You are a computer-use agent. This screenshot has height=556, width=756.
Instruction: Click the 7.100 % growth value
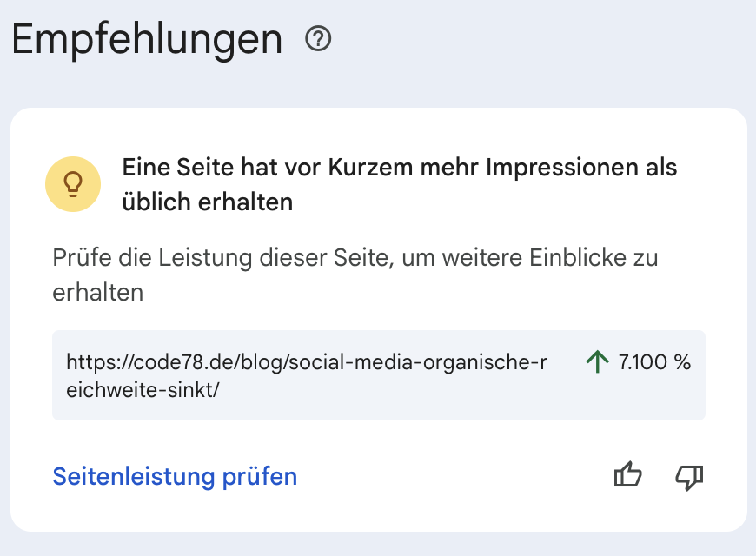coord(653,362)
